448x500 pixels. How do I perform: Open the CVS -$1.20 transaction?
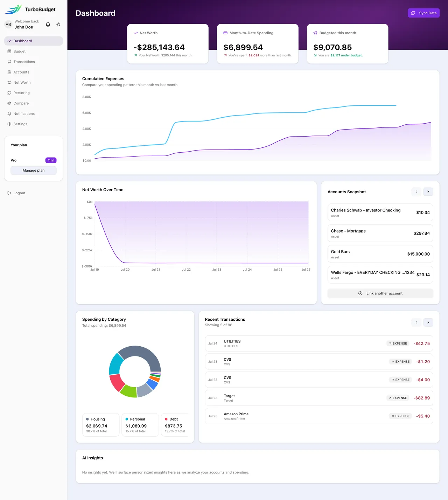[319, 362]
